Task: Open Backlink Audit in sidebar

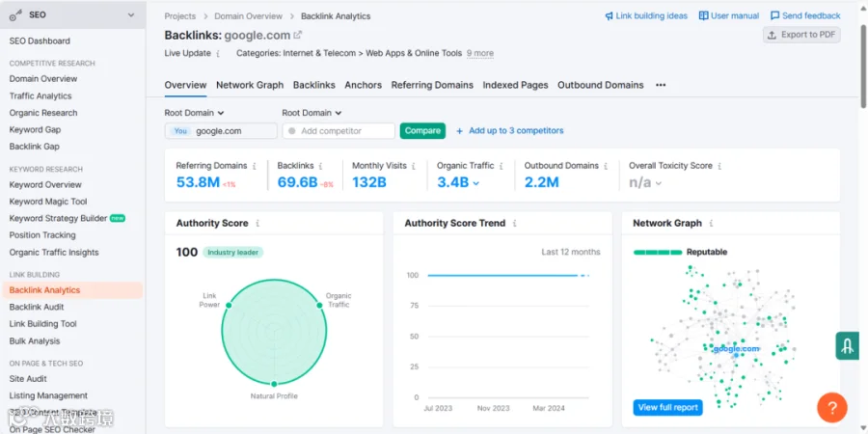Action: (37, 308)
